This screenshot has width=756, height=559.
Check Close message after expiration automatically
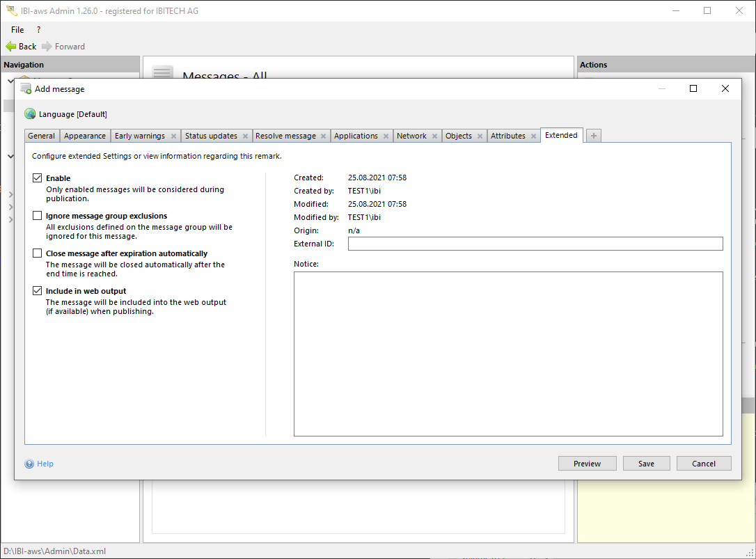click(38, 253)
